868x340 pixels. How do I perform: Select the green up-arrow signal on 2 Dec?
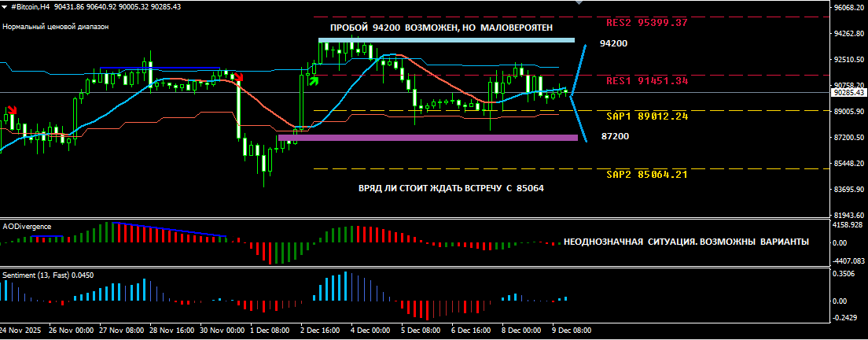[314, 81]
